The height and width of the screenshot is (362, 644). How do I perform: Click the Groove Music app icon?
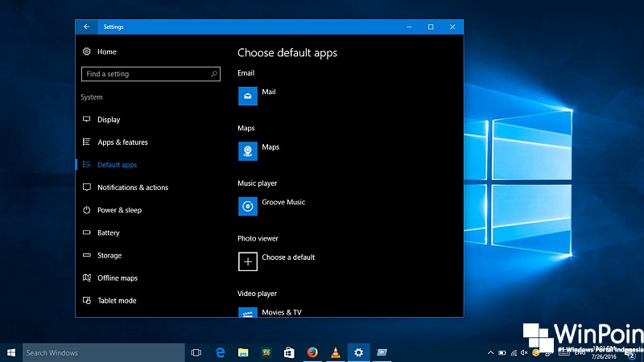[x=248, y=206]
